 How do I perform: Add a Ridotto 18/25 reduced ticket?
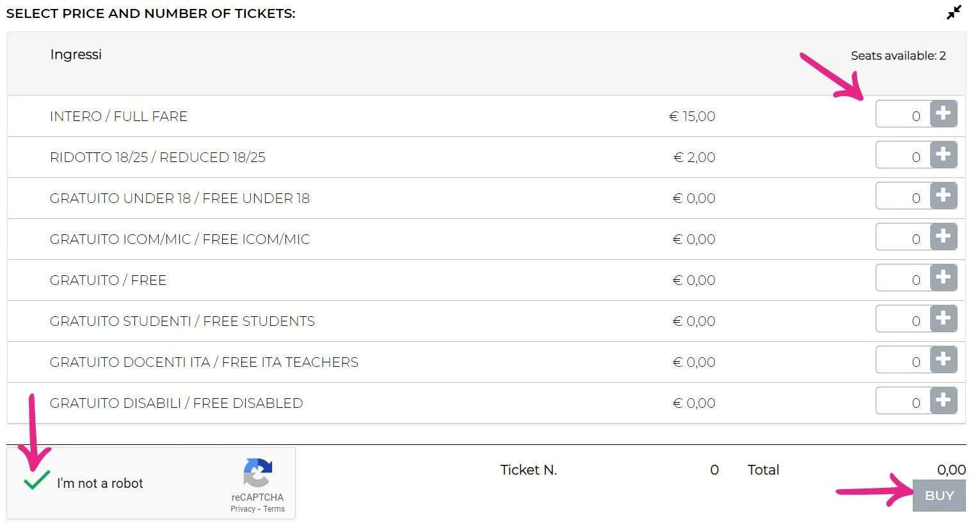pyautogui.click(x=943, y=156)
